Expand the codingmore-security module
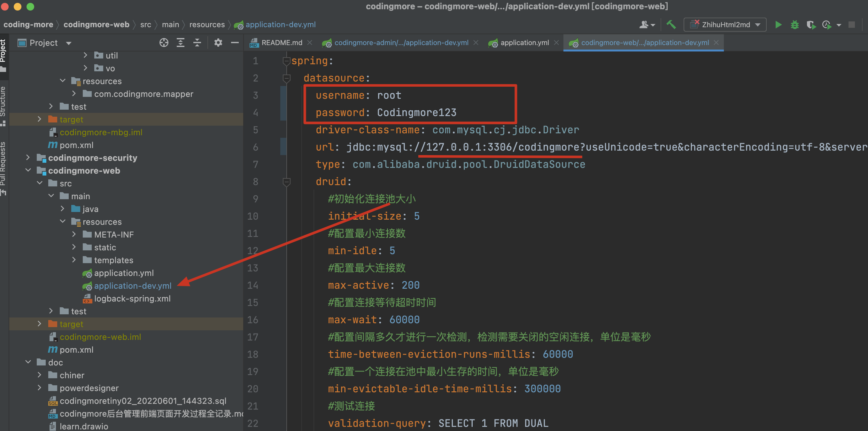Viewport: 868px width, 431px height. click(28, 158)
